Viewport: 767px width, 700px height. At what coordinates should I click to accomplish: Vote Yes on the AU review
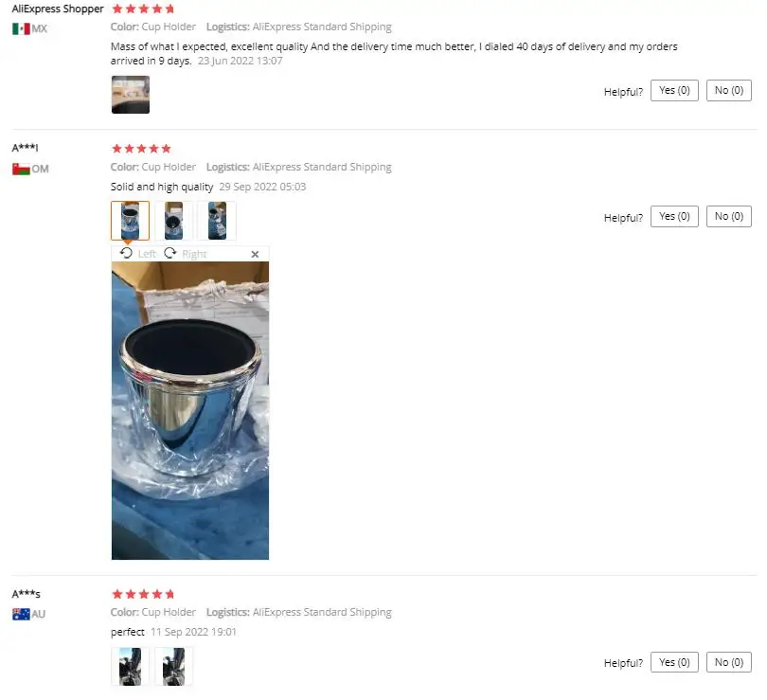click(x=674, y=662)
